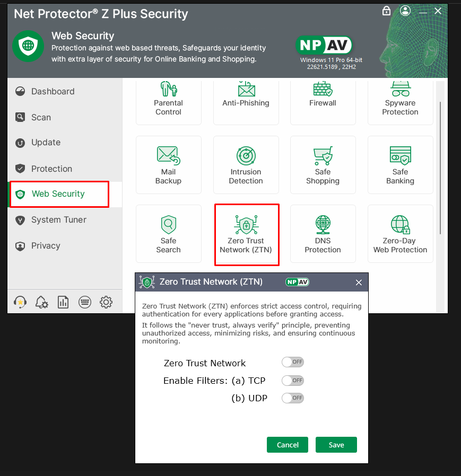Viewport: 461px width, 476px height.
Task: Click the support headset icon
Action: click(20, 302)
